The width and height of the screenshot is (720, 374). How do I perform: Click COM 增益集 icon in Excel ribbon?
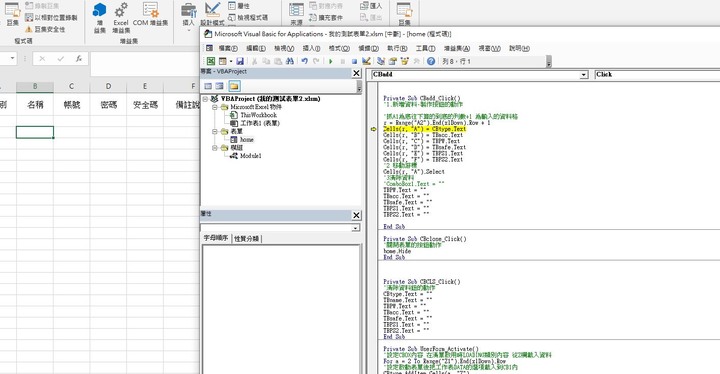click(151, 15)
